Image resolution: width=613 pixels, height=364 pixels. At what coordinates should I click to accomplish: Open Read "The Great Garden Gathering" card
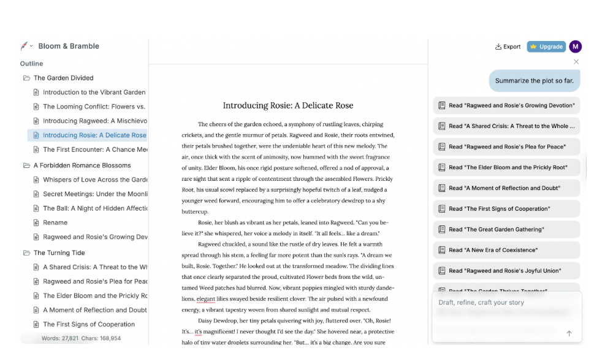tap(506, 230)
